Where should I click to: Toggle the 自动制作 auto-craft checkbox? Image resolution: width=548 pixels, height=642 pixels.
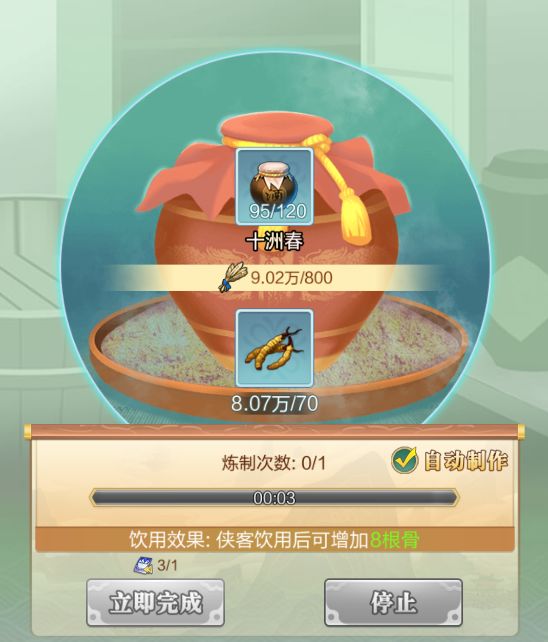[404, 460]
